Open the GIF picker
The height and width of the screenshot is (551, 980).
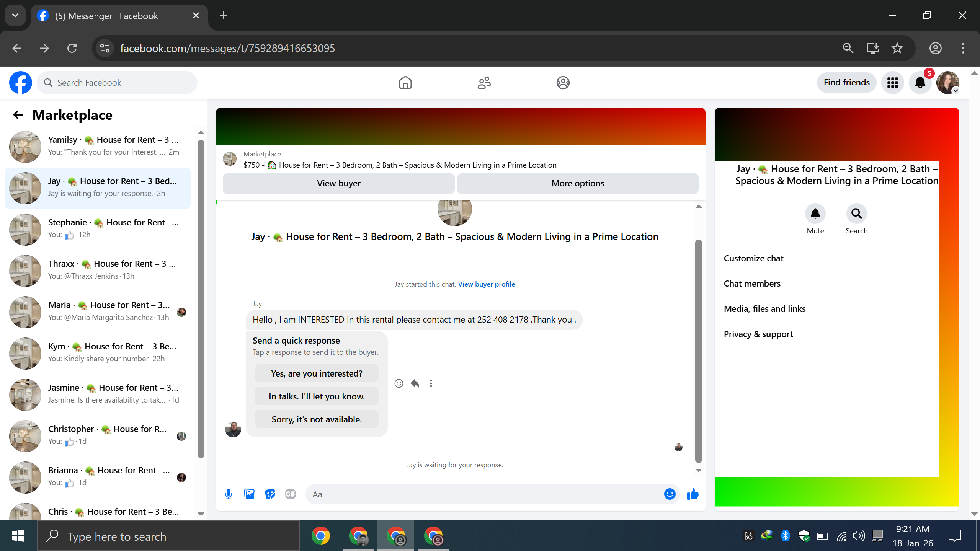(x=291, y=494)
